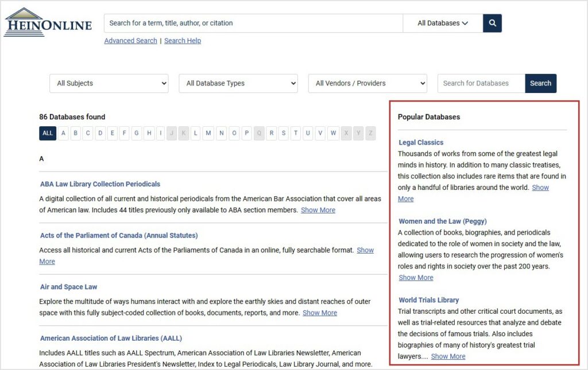
Task: Open the Advanced Search link
Action: pos(130,41)
